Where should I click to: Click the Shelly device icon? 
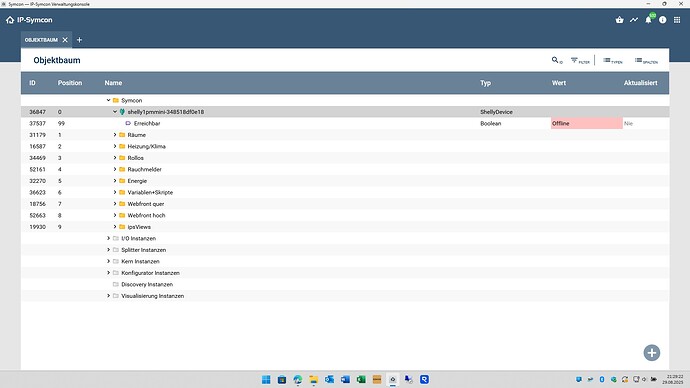[122, 112]
